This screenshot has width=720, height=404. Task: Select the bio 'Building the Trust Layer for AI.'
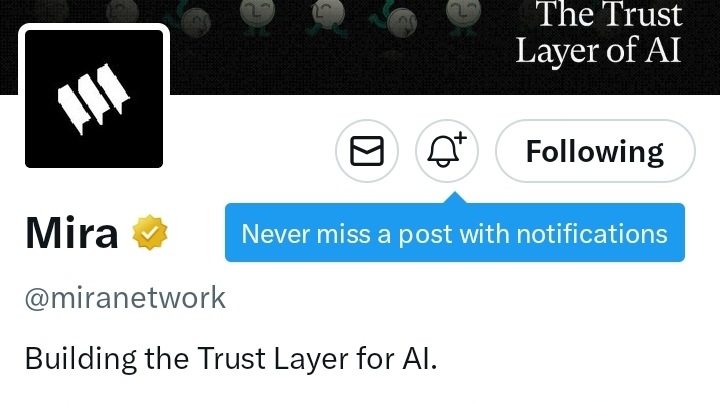tap(231, 359)
